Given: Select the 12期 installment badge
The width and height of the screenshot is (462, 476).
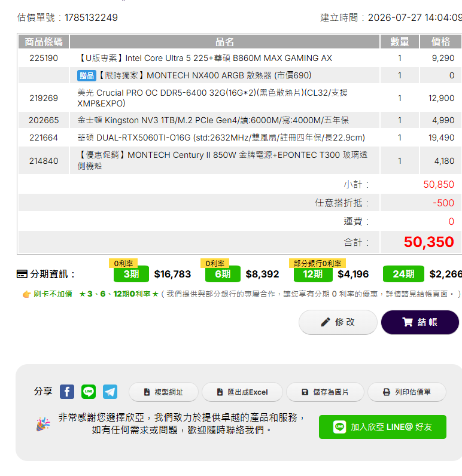Looking at the screenshot, I should [312, 274].
